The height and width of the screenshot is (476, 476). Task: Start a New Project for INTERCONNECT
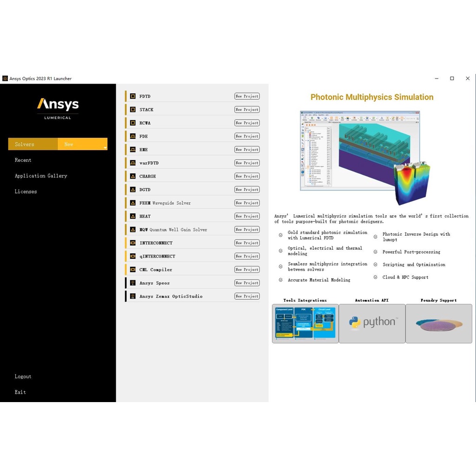[247, 243]
